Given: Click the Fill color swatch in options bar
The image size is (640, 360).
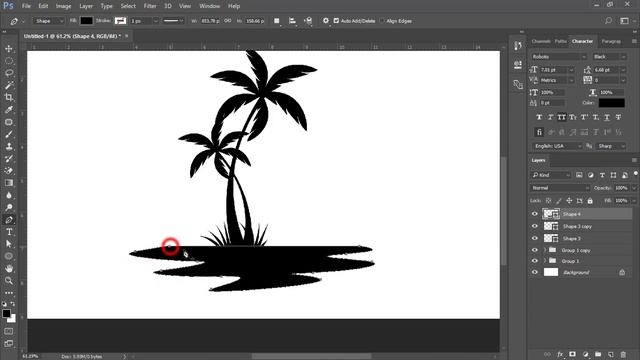Looking at the screenshot, I should point(86,21).
